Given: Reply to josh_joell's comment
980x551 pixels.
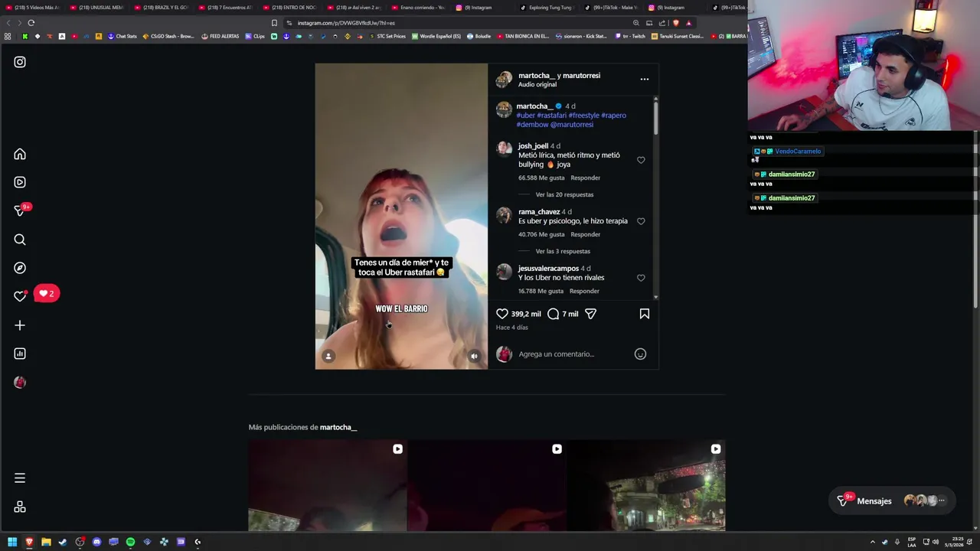Looking at the screenshot, I should tap(586, 178).
